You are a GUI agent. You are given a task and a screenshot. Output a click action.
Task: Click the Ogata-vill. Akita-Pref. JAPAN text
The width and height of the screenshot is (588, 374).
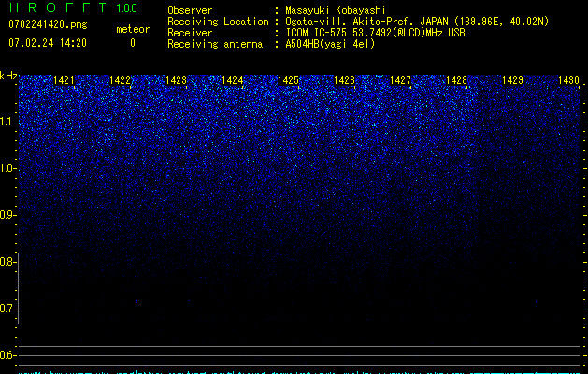[368, 22]
